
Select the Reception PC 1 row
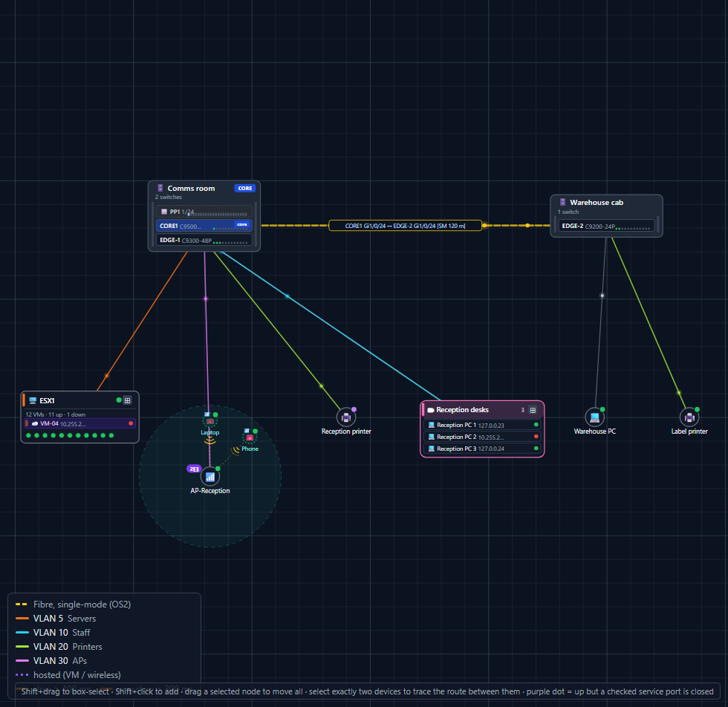482,425
